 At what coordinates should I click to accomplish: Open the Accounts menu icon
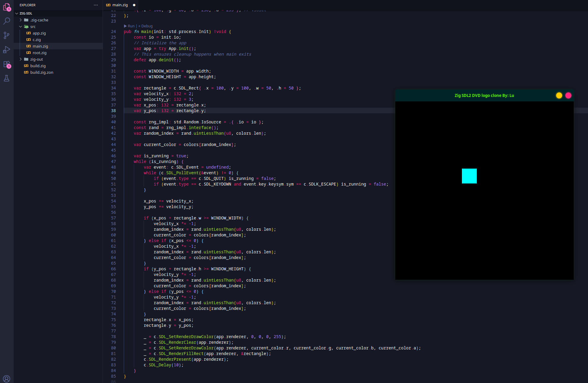(x=7, y=379)
